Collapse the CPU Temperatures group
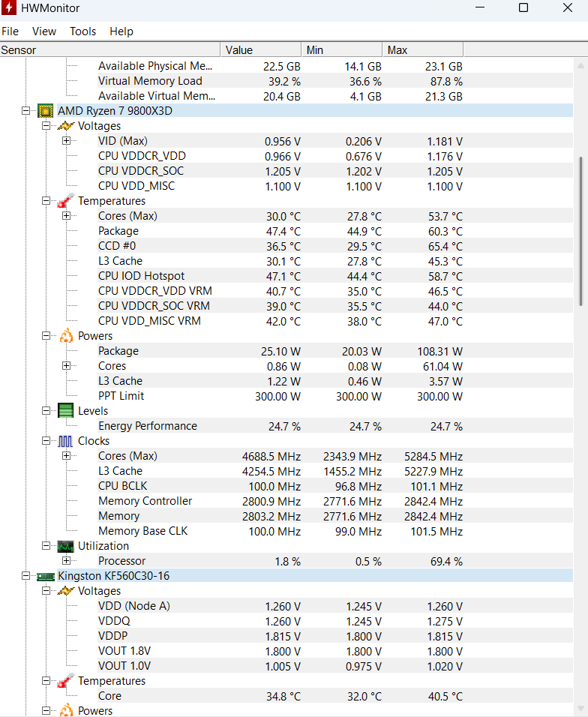588x717 pixels. [x=46, y=201]
